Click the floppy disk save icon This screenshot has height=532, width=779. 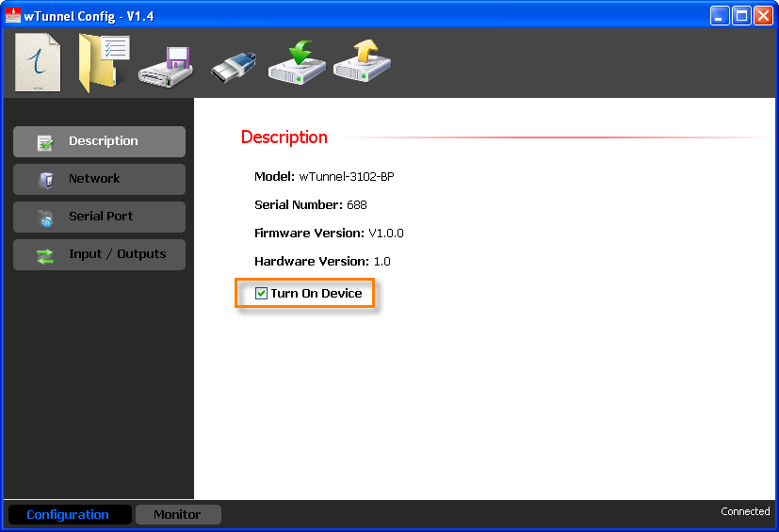(166, 66)
